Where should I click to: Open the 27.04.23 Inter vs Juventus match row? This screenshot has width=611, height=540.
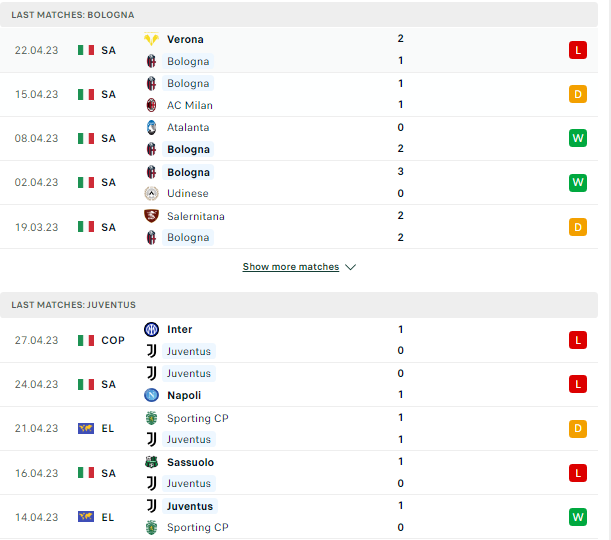[299, 340]
